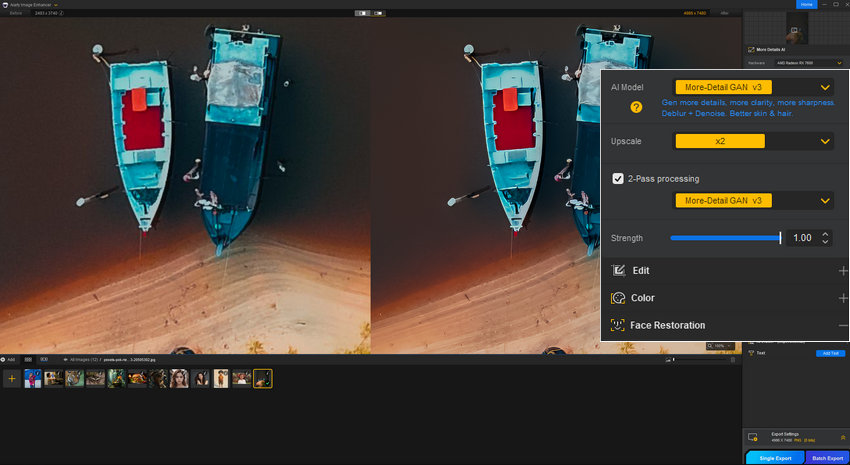The image size is (850, 465).
Task: Select the side-by-side compare view toggle
Action: (378, 13)
